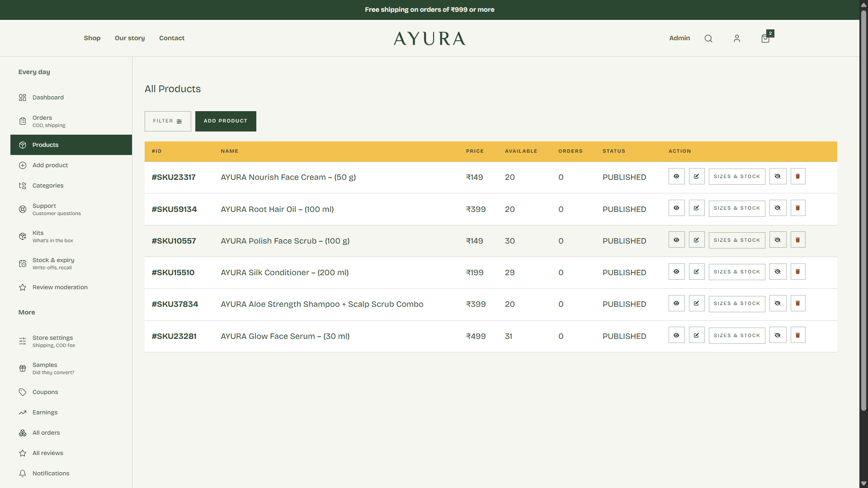Open Categories in sidebar
The width and height of the screenshot is (868, 488).
(71, 186)
